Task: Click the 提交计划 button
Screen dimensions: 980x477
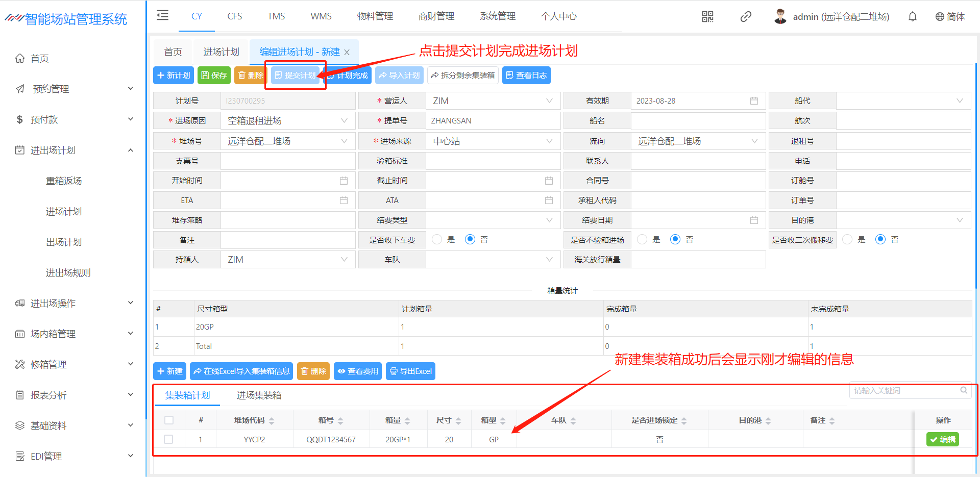Action: [295, 76]
